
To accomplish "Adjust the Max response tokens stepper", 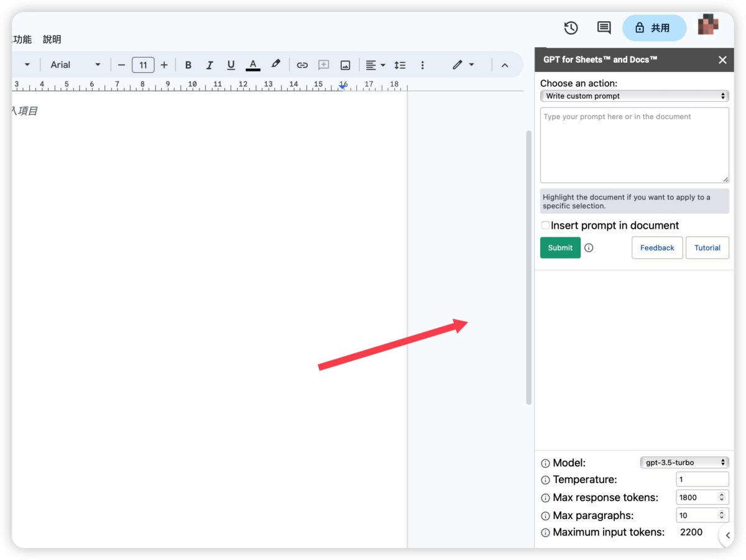I will point(722,497).
